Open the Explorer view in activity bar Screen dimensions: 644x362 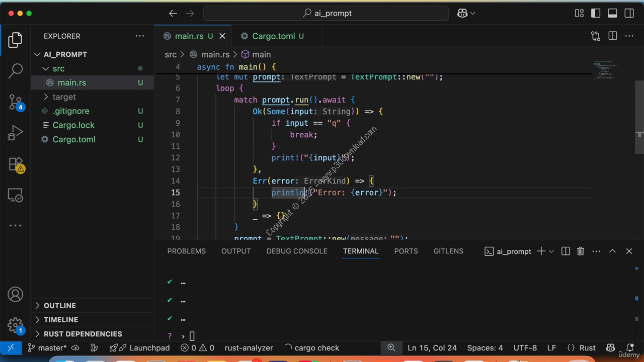tap(15, 40)
